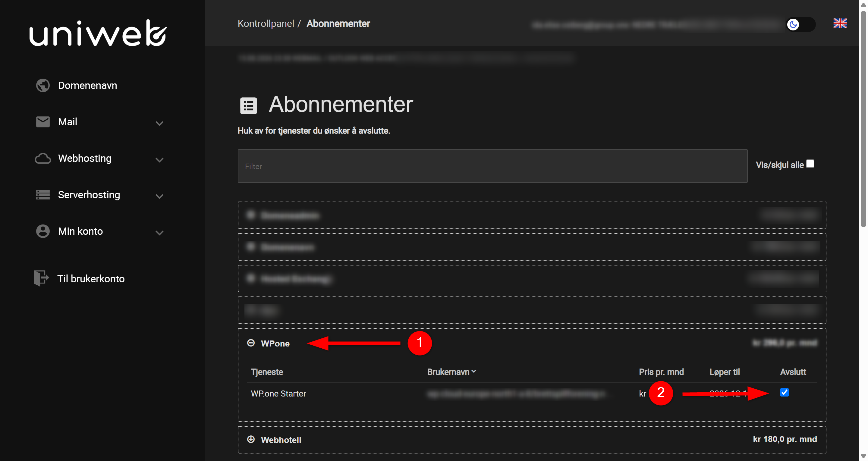This screenshot has width=868, height=461.
Task: Click the Avslutt column header
Action: (793, 372)
